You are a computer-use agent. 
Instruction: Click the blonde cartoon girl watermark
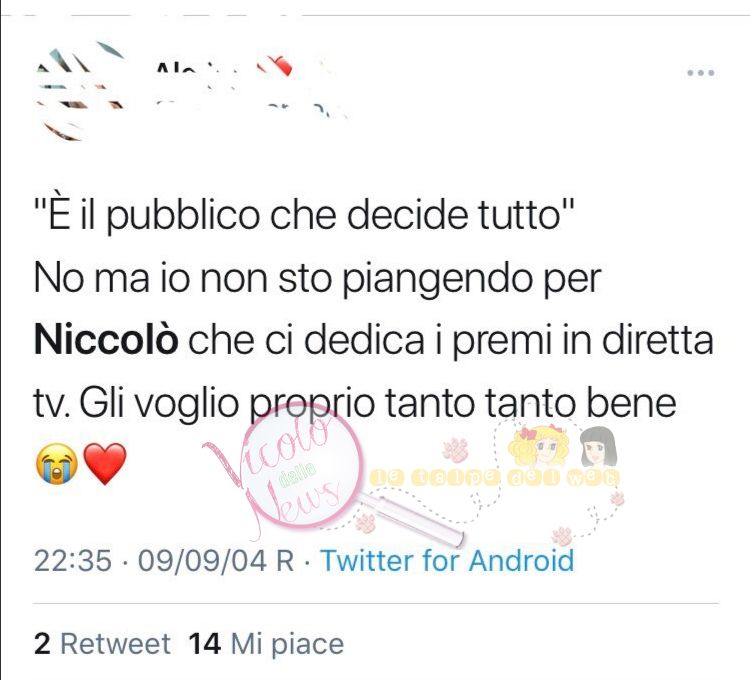(x=539, y=447)
